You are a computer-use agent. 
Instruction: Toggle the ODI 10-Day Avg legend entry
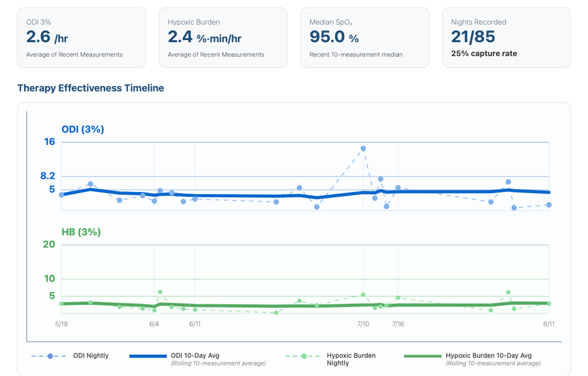[198, 359]
